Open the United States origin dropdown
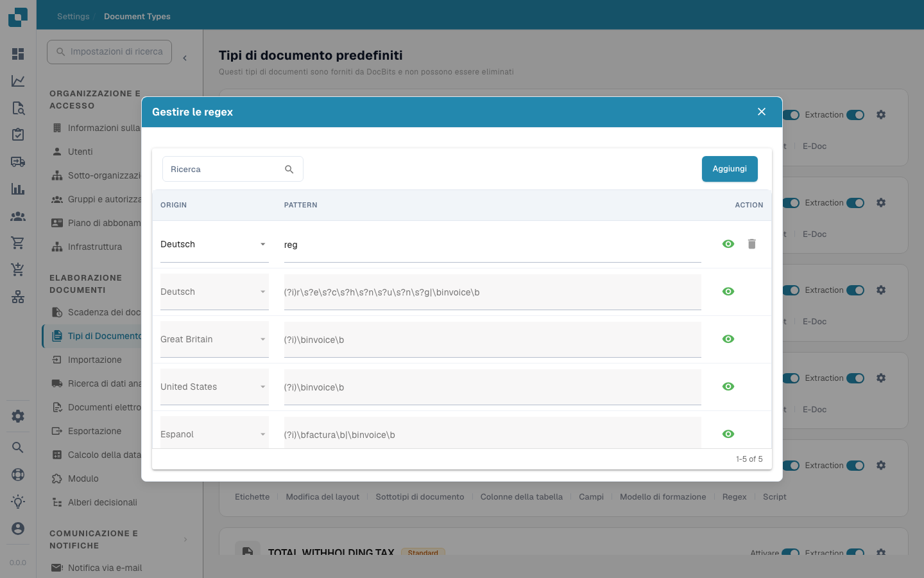924x578 pixels. 214,387
